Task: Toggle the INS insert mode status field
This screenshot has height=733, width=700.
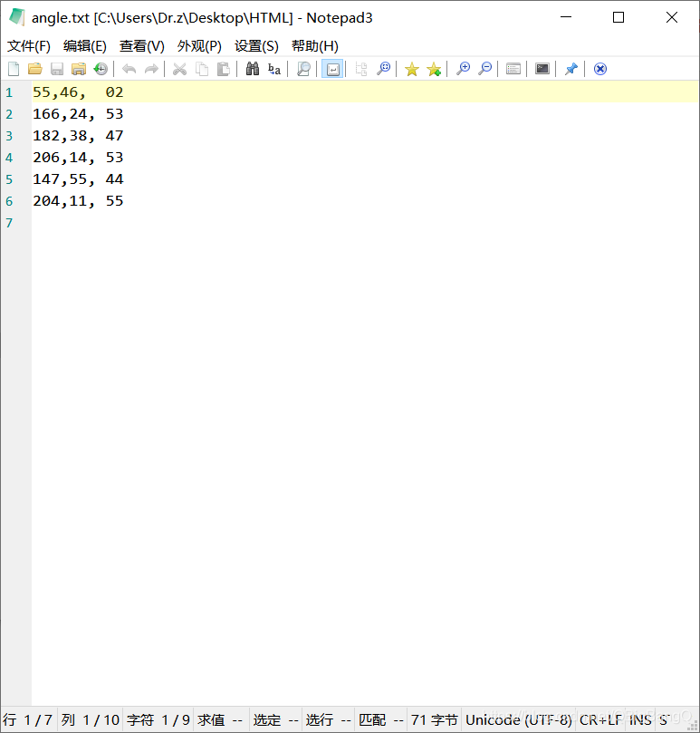Action: coord(640,720)
